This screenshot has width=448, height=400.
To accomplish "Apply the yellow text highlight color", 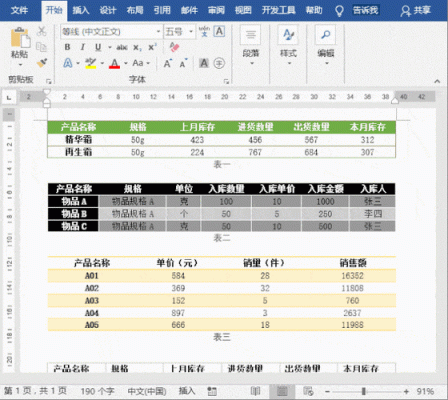I will tap(90, 63).
